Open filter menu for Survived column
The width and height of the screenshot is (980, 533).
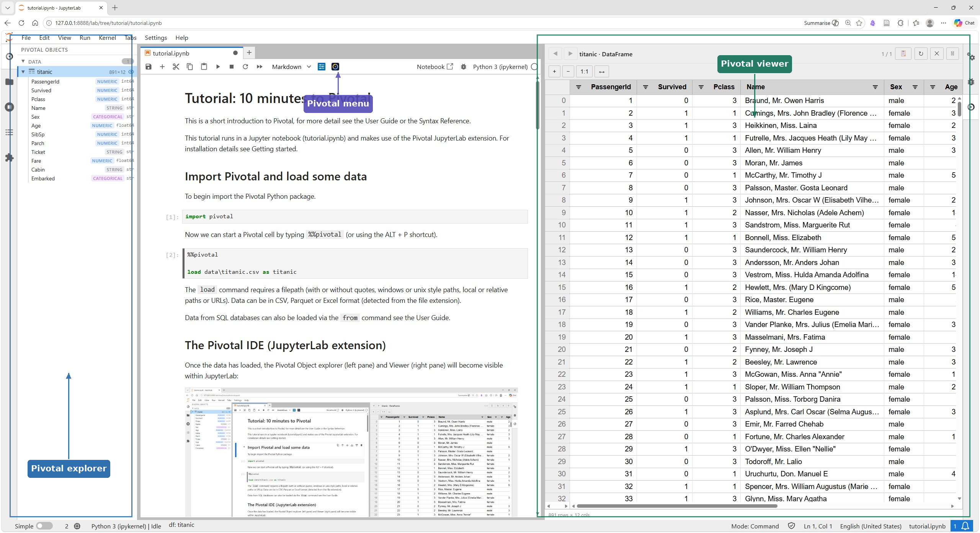(x=645, y=87)
